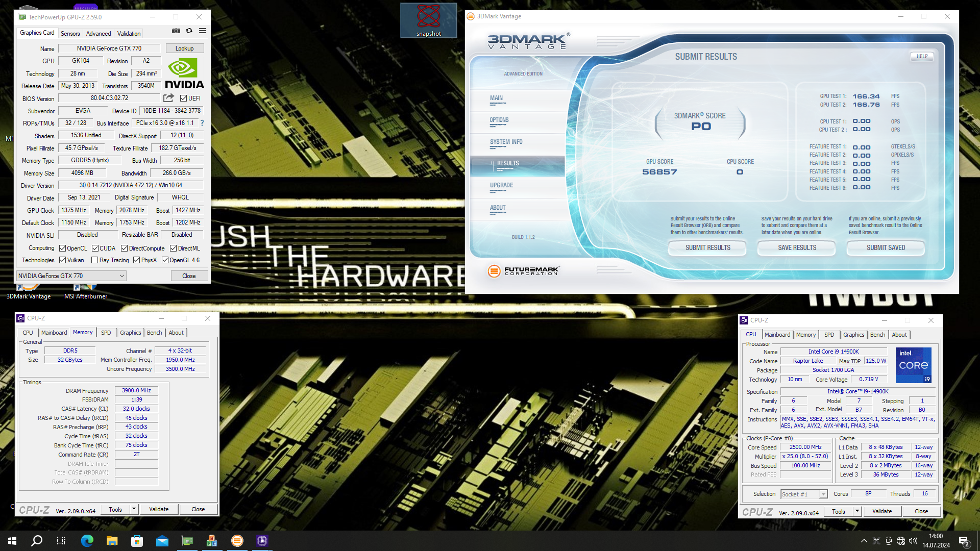Click the taskbar clock and date

pos(936,541)
